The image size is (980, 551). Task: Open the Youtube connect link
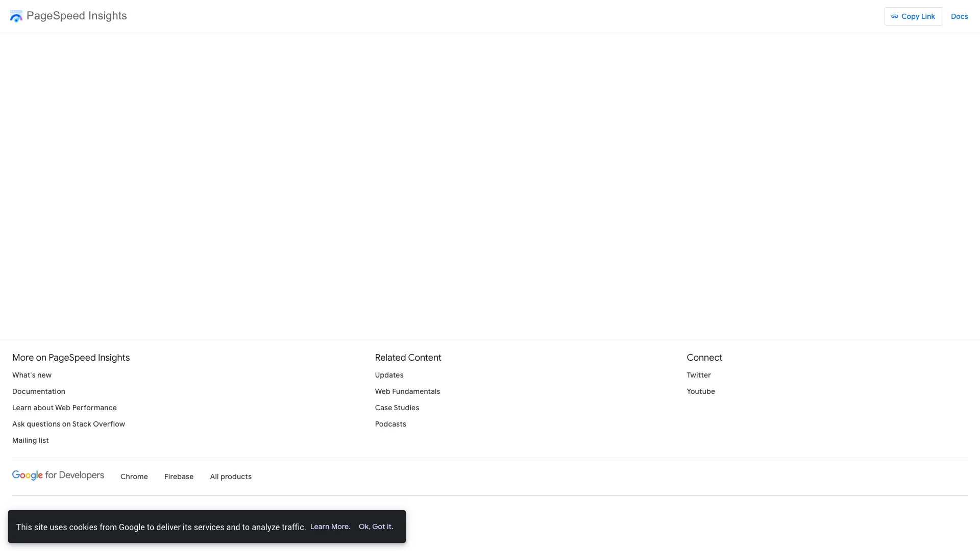point(700,391)
